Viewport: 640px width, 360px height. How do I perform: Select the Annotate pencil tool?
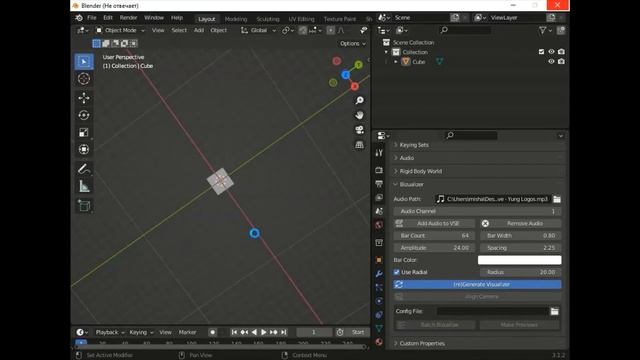[x=84, y=169]
